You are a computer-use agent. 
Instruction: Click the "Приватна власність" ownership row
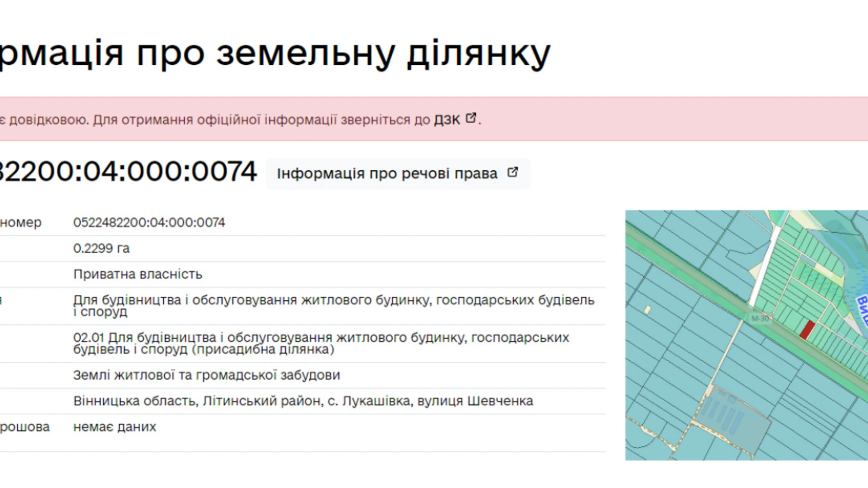click(x=138, y=274)
